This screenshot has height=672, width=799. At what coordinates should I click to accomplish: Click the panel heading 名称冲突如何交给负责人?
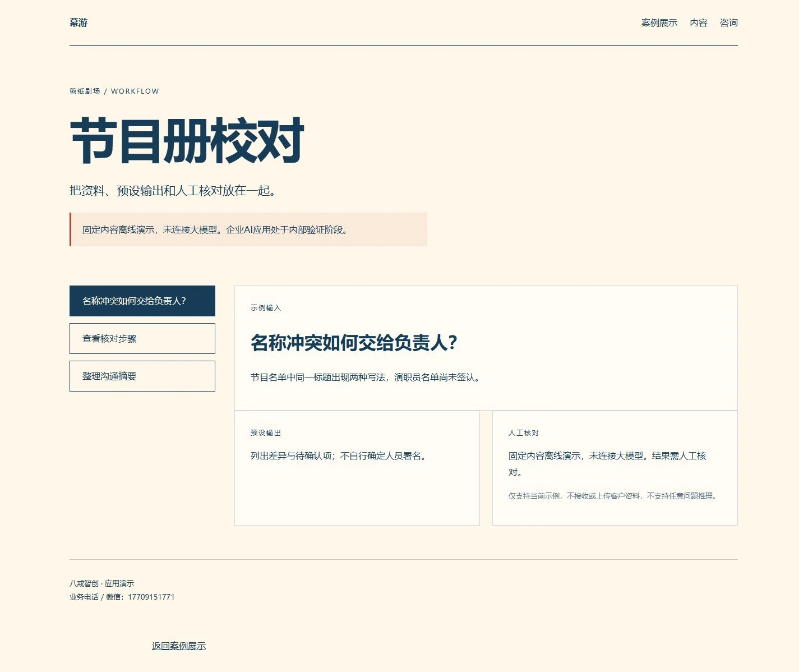tap(354, 343)
